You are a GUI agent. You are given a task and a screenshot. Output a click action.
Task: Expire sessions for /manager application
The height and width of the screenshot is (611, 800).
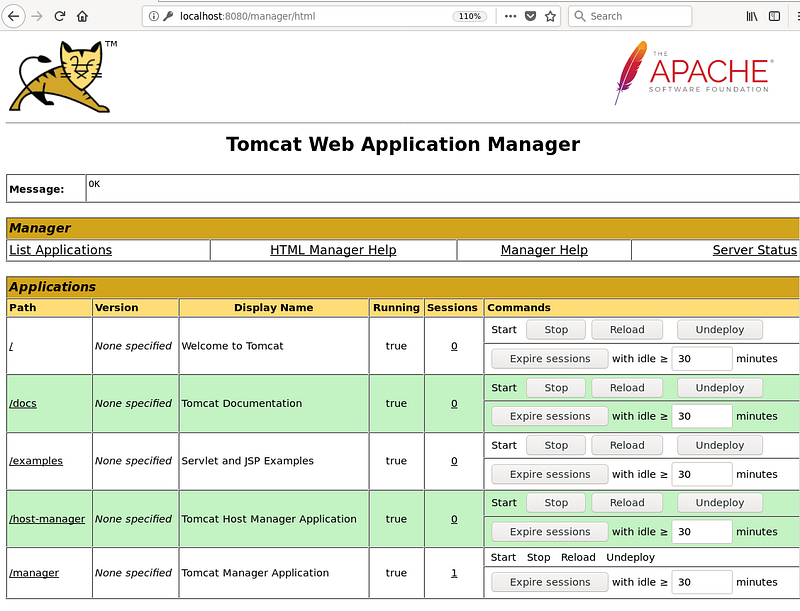pos(550,582)
